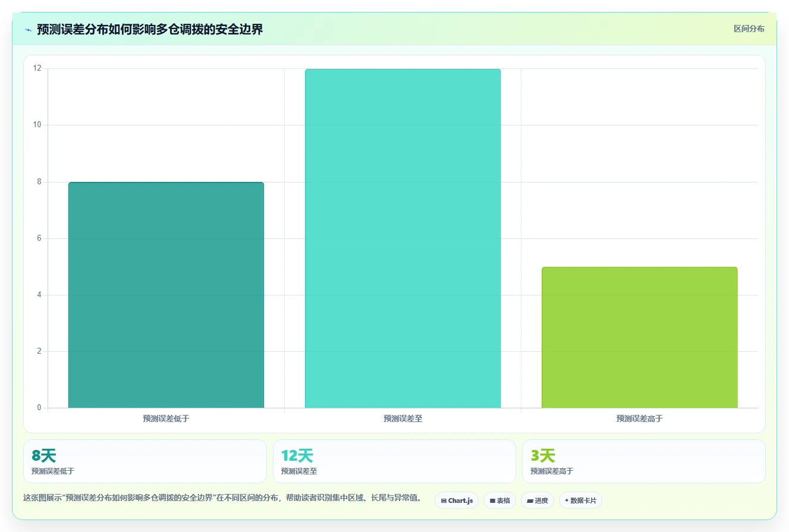The height and width of the screenshot is (532, 789).
Task: Click x-axis label 预测误差高于
Action: click(639, 418)
